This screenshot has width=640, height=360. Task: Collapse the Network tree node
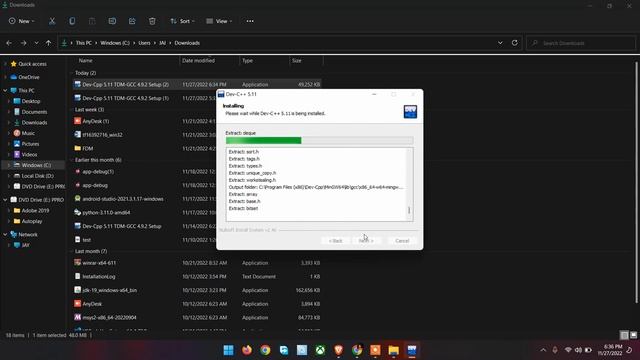point(5,234)
